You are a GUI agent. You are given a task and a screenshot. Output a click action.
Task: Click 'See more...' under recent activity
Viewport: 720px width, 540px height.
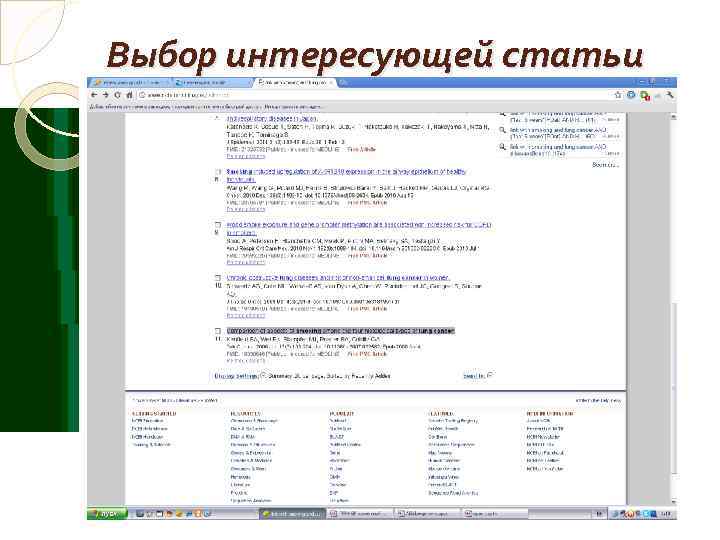point(605,165)
